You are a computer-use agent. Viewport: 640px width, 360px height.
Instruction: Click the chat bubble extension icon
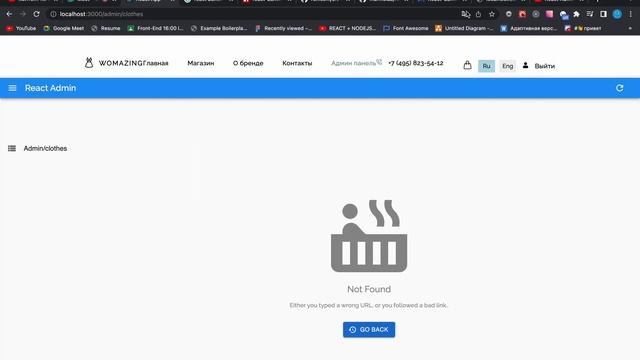click(x=564, y=15)
